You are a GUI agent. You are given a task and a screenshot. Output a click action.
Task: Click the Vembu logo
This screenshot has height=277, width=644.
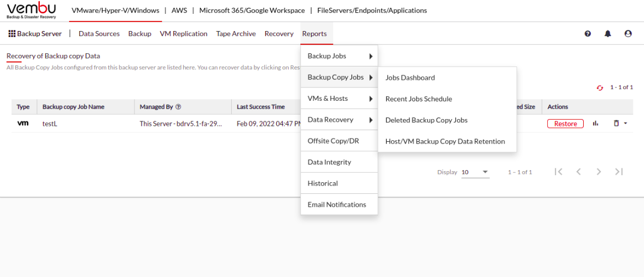[32, 11]
